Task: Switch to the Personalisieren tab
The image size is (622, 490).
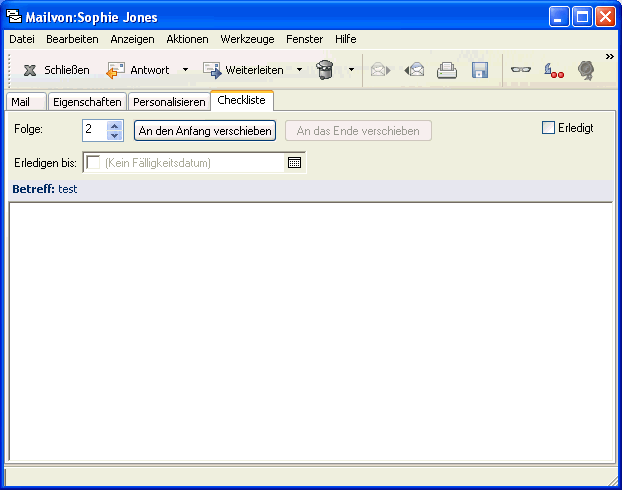Action: tap(169, 102)
